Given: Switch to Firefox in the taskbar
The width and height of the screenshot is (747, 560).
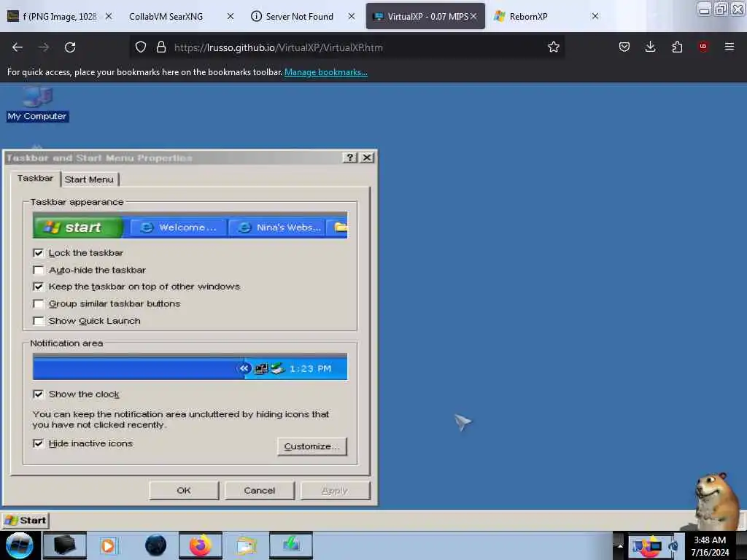Looking at the screenshot, I should click(x=201, y=545).
